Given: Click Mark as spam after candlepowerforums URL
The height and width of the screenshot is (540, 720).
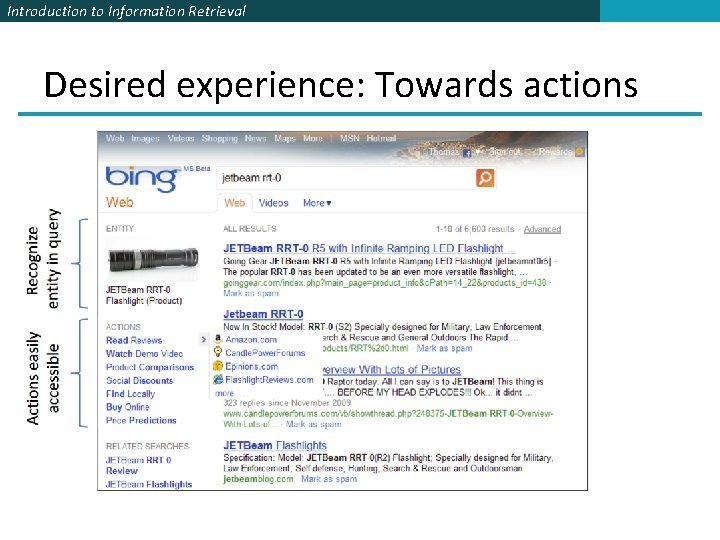Looking at the screenshot, I should pos(314,424).
